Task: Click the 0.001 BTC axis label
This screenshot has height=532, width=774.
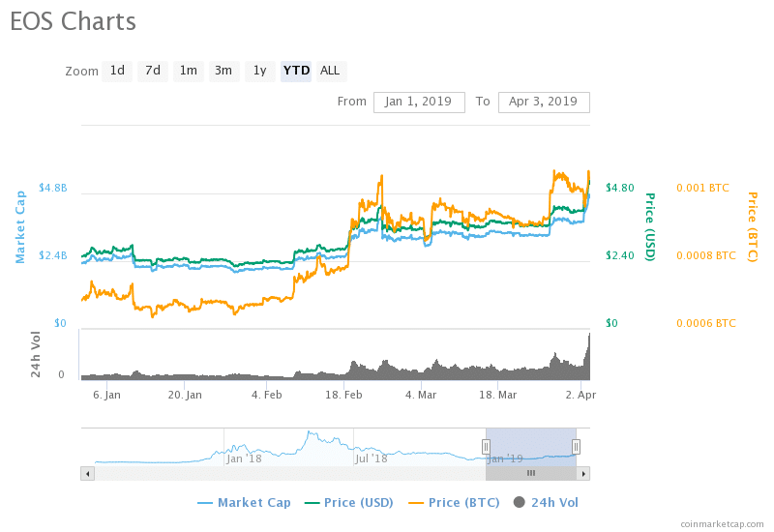Action: coord(702,188)
